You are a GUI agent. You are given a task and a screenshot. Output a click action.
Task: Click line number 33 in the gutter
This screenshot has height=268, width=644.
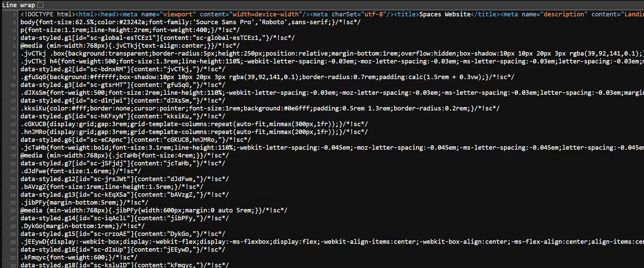[13, 265]
